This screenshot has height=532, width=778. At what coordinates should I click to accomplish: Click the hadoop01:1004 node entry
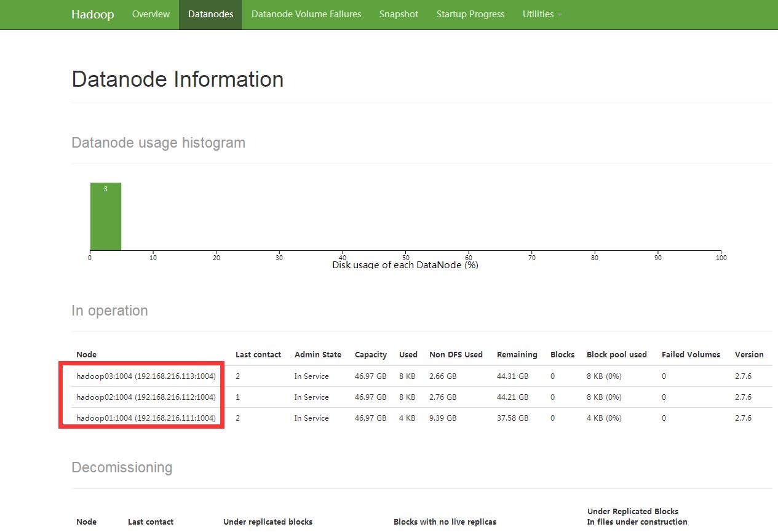(x=146, y=418)
